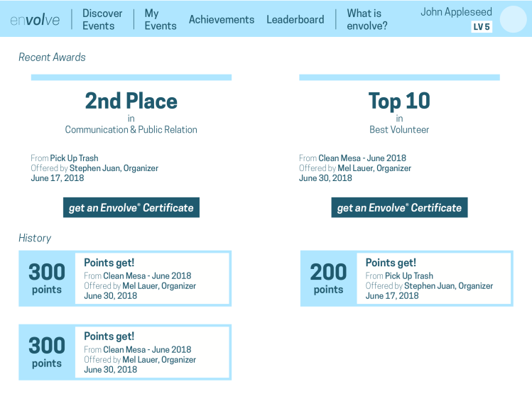Screen dimensions: 532x399
Task: Open What is envolve? page
Action: (x=367, y=19)
